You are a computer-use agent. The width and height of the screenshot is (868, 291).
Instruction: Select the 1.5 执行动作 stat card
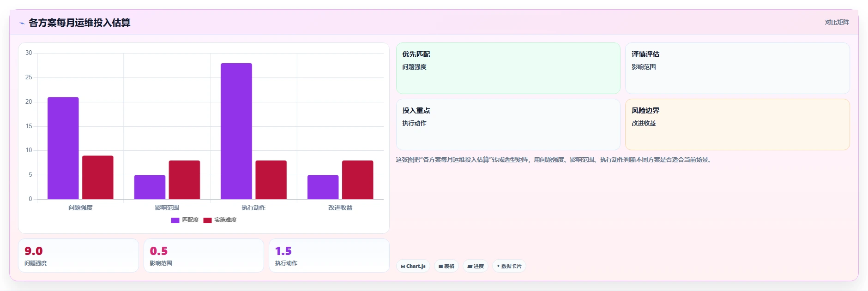coord(329,255)
